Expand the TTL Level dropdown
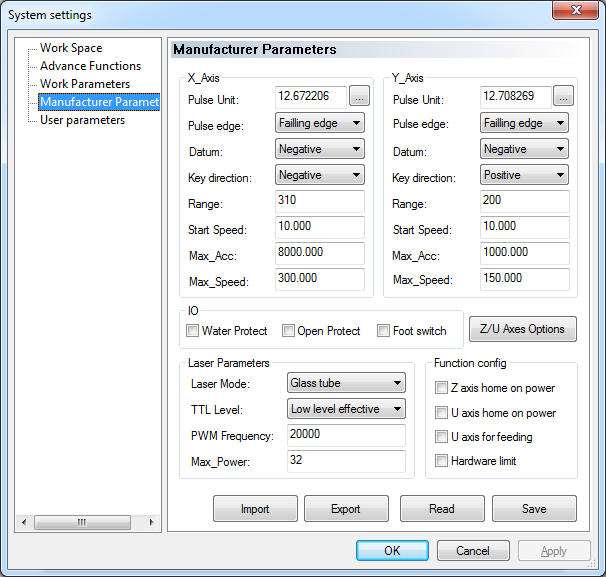606x577 pixels. click(x=346, y=409)
